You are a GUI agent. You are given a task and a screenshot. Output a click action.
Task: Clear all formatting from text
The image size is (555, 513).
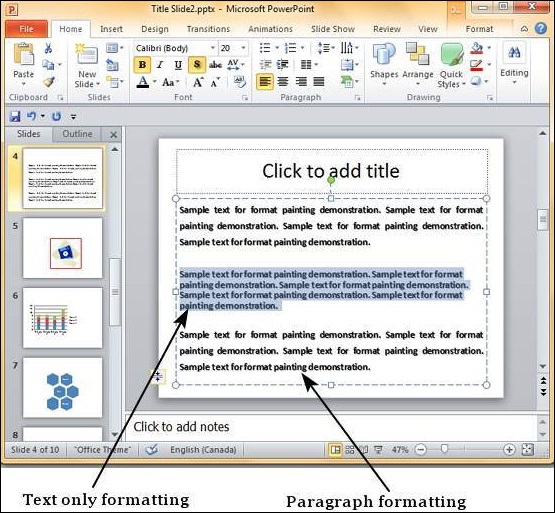coord(240,82)
